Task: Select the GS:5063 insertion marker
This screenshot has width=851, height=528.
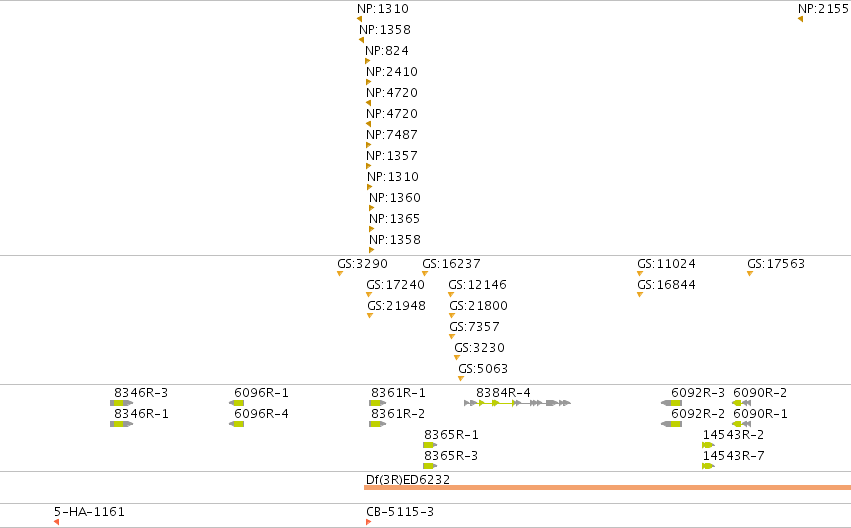Action: tap(461, 379)
